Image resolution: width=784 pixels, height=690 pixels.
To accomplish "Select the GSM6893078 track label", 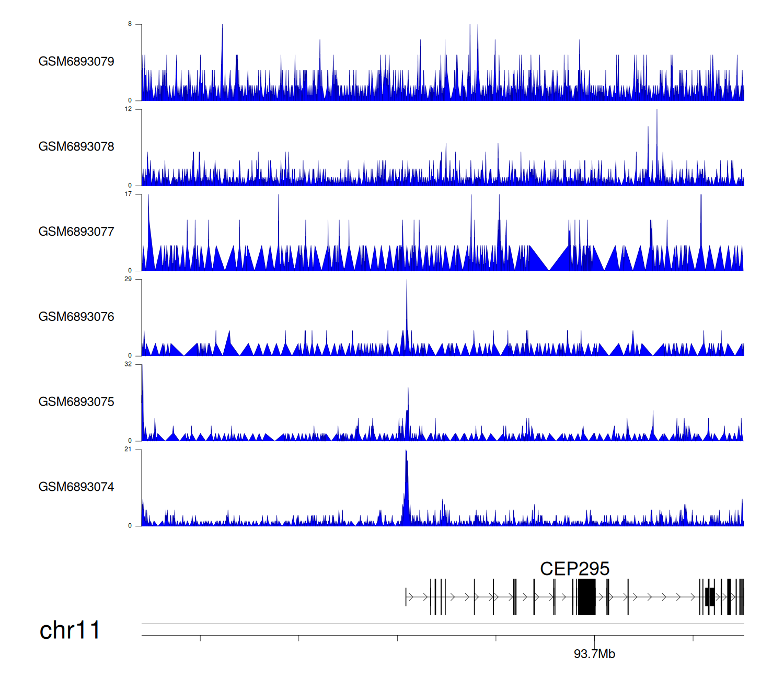I will pyautogui.click(x=76, y=147).
